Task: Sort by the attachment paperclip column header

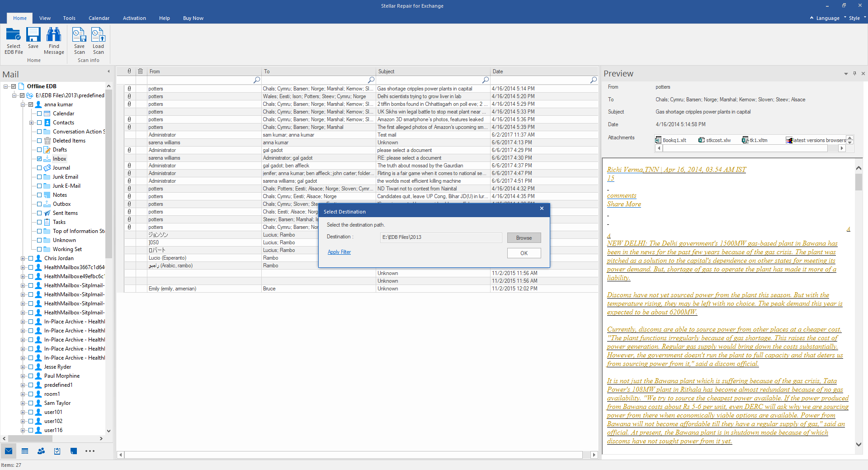Action: point(129,71)
